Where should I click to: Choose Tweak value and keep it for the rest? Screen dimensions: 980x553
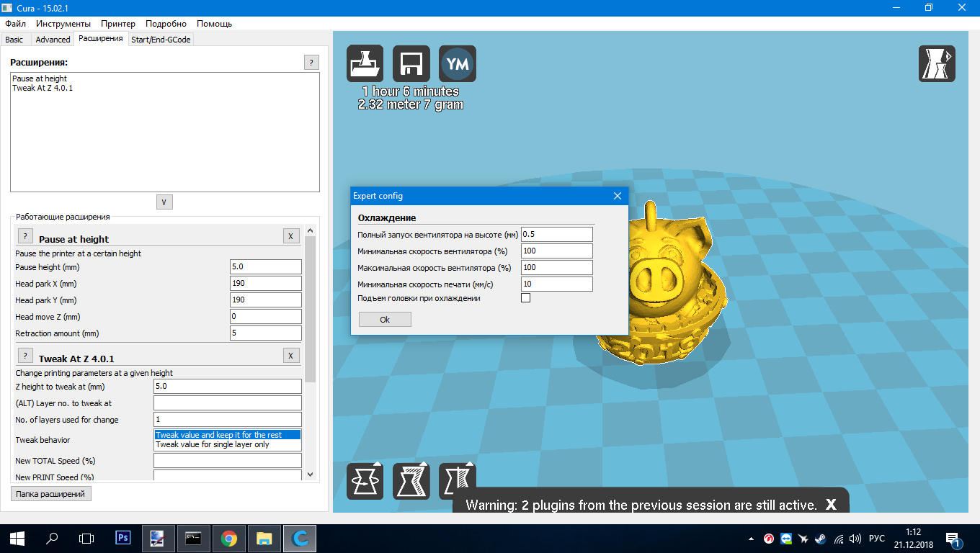tap(228, 435)
